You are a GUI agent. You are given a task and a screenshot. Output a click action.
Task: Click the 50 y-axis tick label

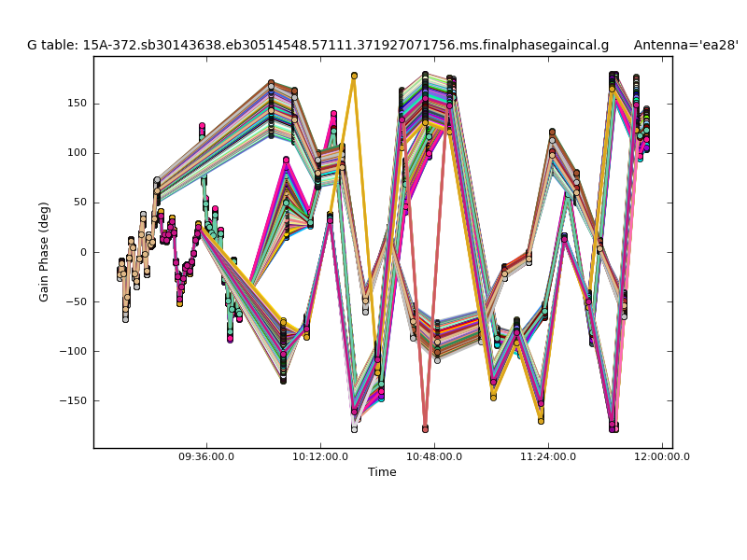79,203
